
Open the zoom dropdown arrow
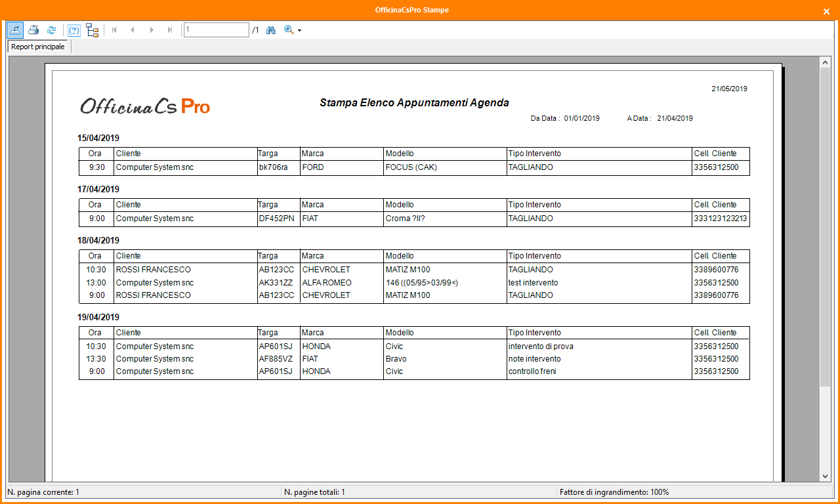(x=300, y=30)
